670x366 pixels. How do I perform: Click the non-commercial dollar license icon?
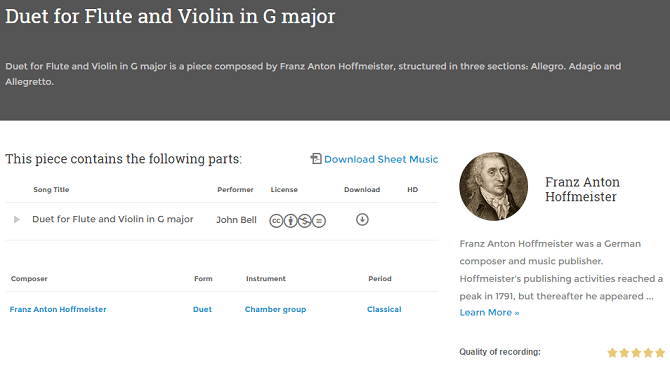[305, 221]
